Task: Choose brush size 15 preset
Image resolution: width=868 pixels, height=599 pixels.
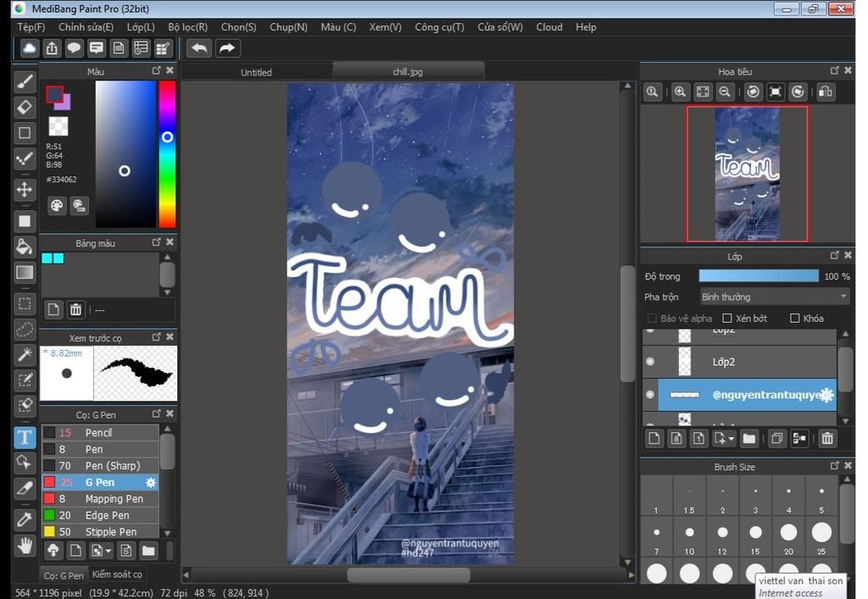Action: pyautogui.click(x=755, y=536)
